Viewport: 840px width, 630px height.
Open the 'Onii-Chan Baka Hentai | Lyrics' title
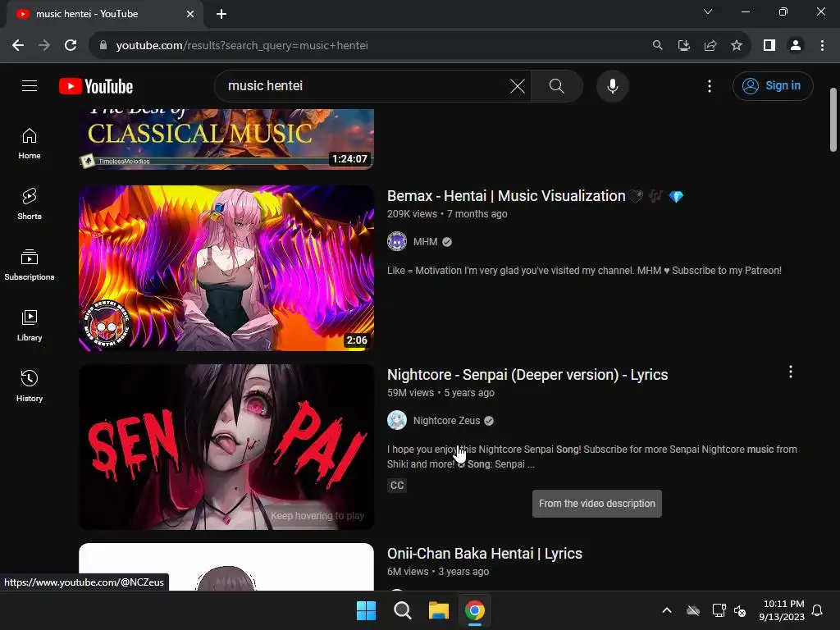click(x=484, y=554)
